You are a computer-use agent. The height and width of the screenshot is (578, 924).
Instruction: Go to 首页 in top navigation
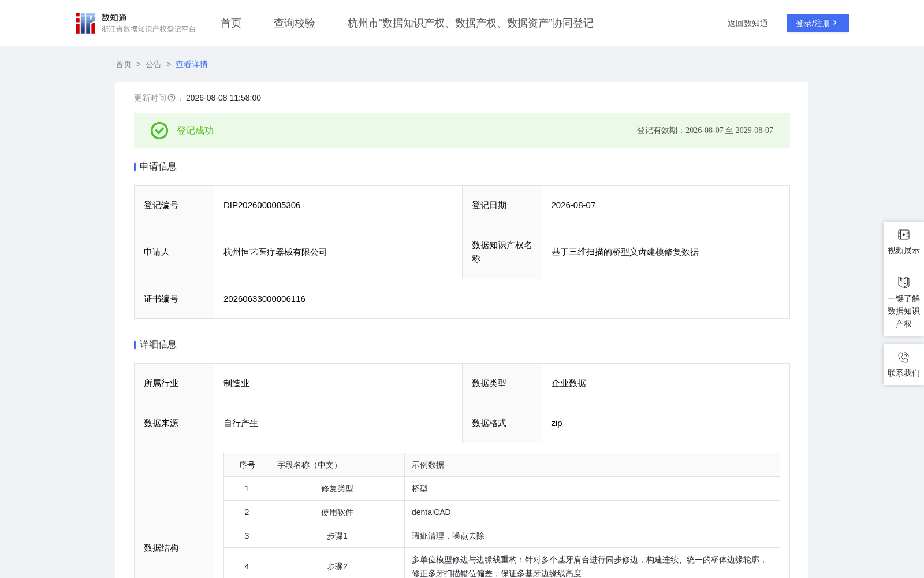point(231,23)
